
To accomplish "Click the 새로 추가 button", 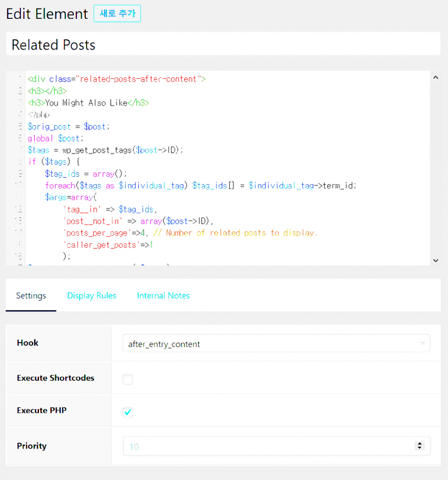I will pos(117,14).
